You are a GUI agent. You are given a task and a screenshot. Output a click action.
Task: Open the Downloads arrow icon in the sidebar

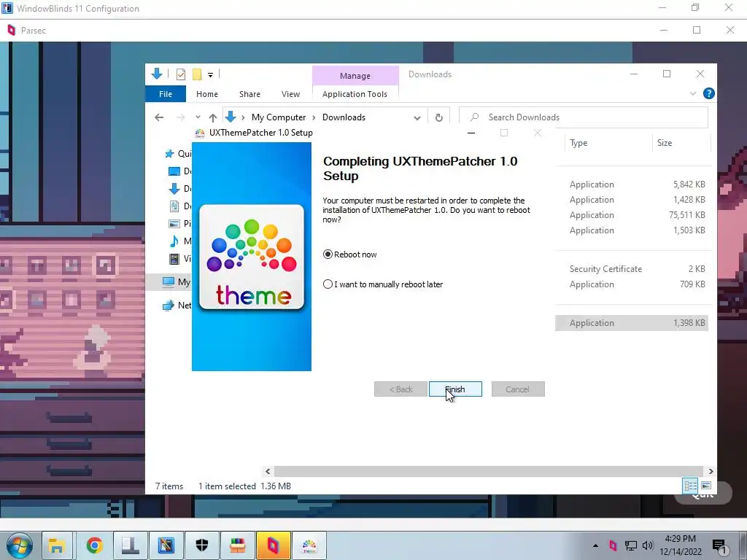[x=174, y=189]
